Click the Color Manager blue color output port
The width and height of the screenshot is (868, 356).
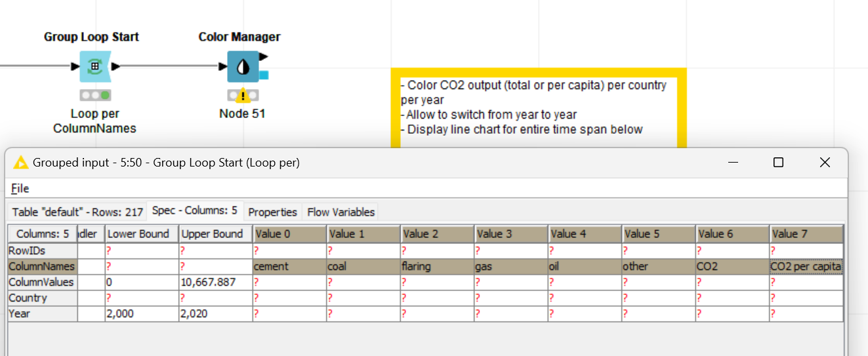click(264, 75)
